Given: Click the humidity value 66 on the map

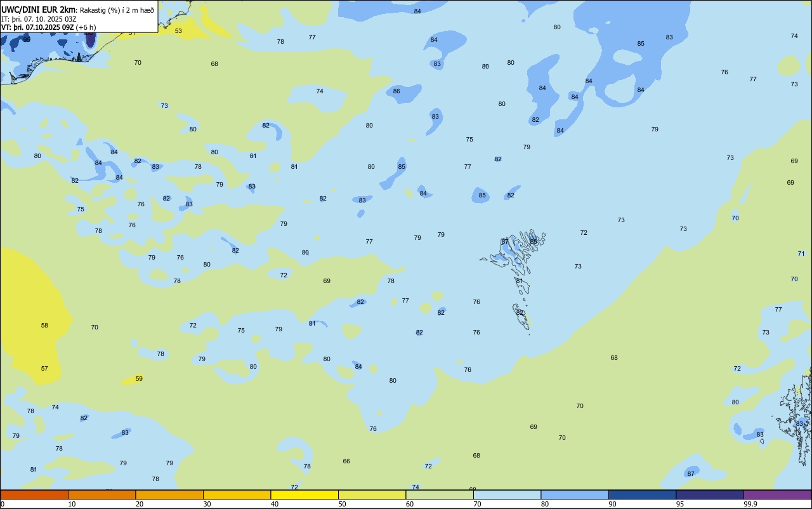Looking at the screenshot, I should [346, 461].
